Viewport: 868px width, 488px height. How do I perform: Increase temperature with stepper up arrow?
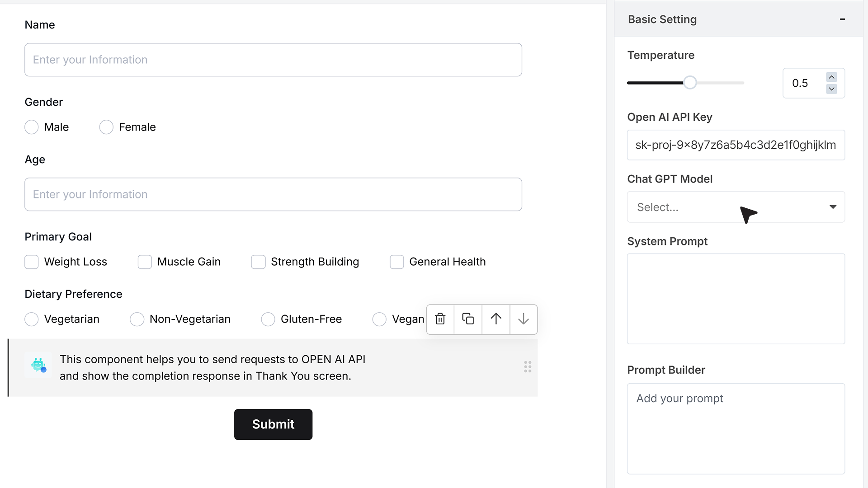(x=831, y=77)
